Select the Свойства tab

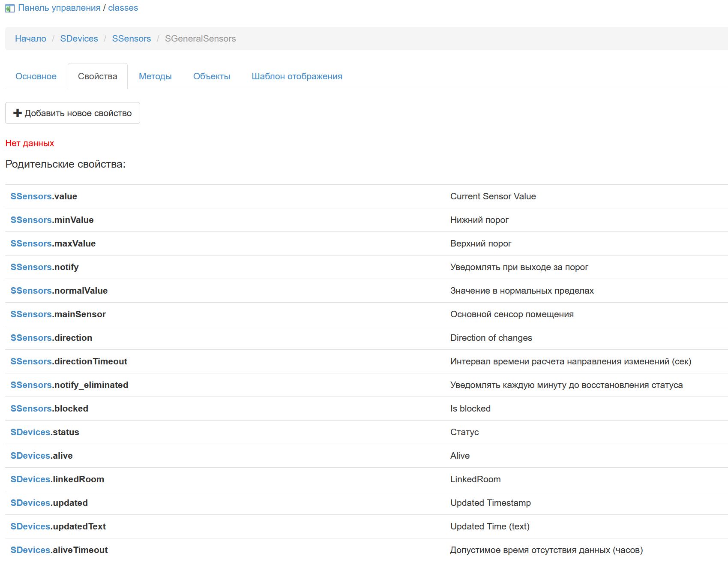click(98, 76)
